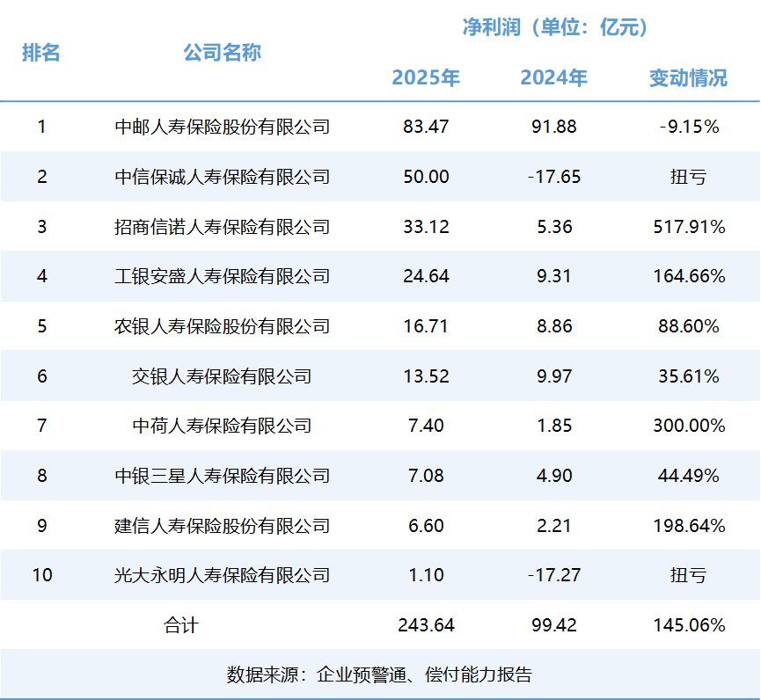Select 工银安盛人寿保险有限公司 company name

click(x=222, y=276)
